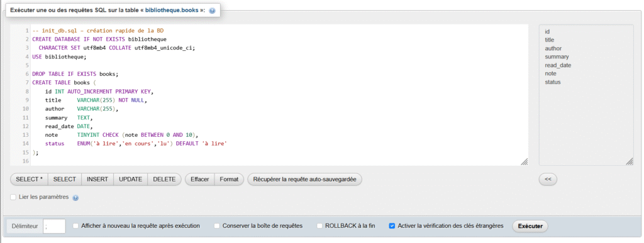644x243 pixels.
Task: Grab the SQL editor resize handle
Action: 524,162
